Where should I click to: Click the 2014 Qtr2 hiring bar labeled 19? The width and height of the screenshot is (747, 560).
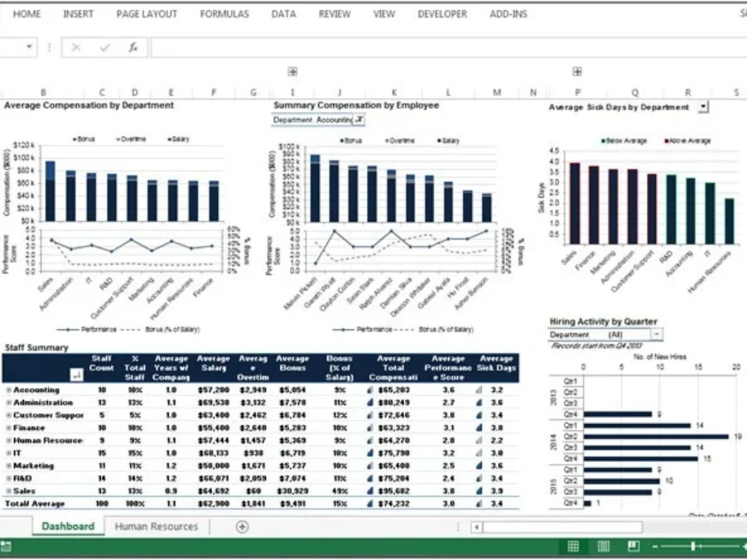point(656,437)
